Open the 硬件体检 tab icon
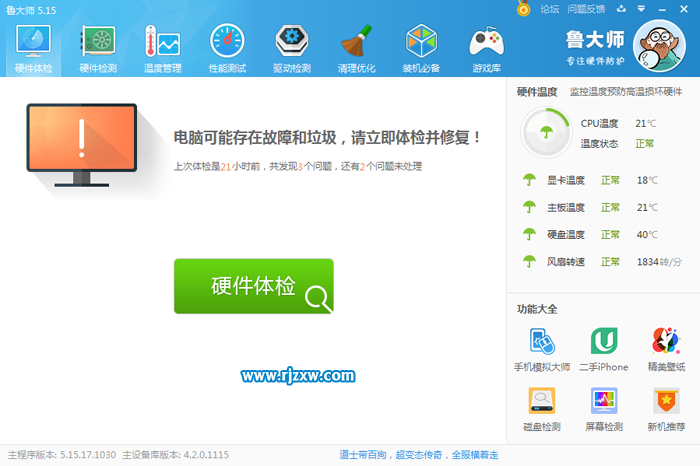This screenshot has width=700, height=466. click(x=33, y=41)
